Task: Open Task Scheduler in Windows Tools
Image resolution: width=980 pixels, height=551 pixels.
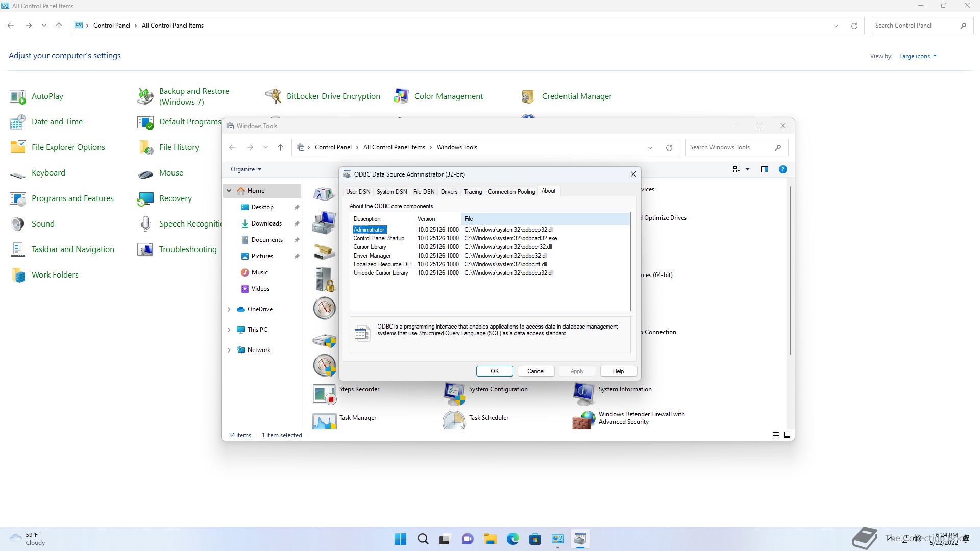Action: (x=476, y=420)
